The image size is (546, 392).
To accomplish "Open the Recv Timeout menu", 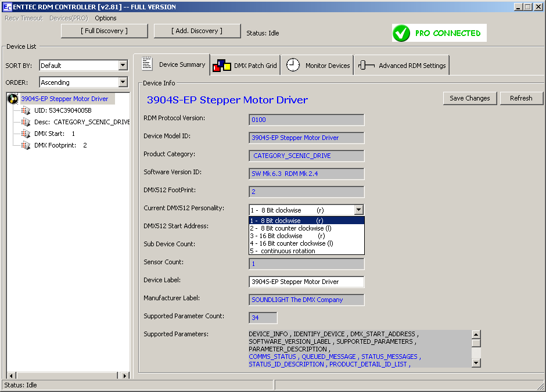I will 24,18.
